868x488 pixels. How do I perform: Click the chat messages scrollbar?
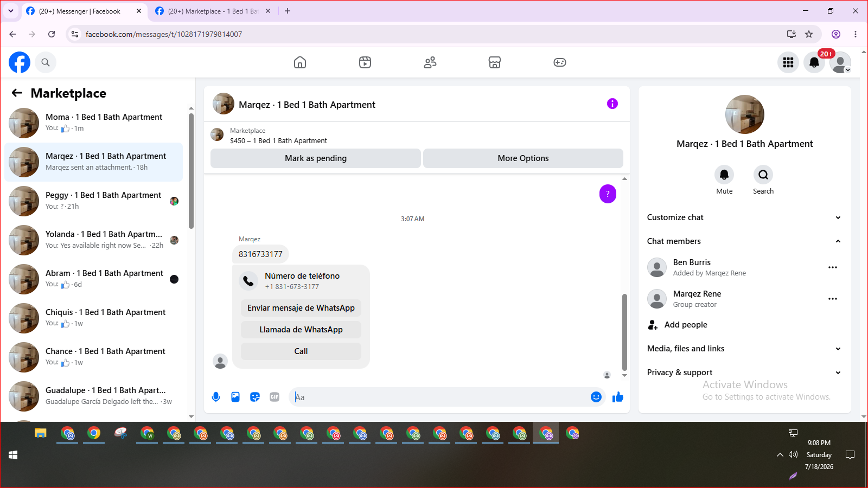tap(624, 332)
